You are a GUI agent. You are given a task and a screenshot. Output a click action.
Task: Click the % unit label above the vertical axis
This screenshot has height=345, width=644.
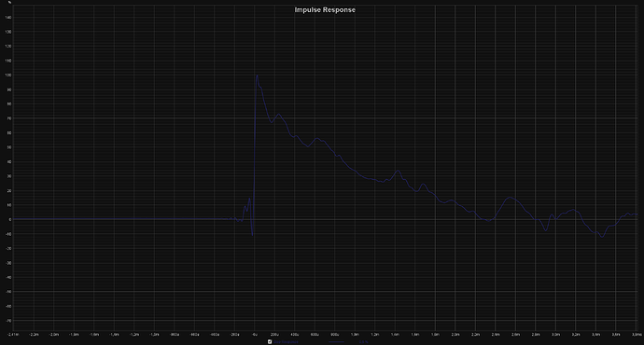pos(9,3)
